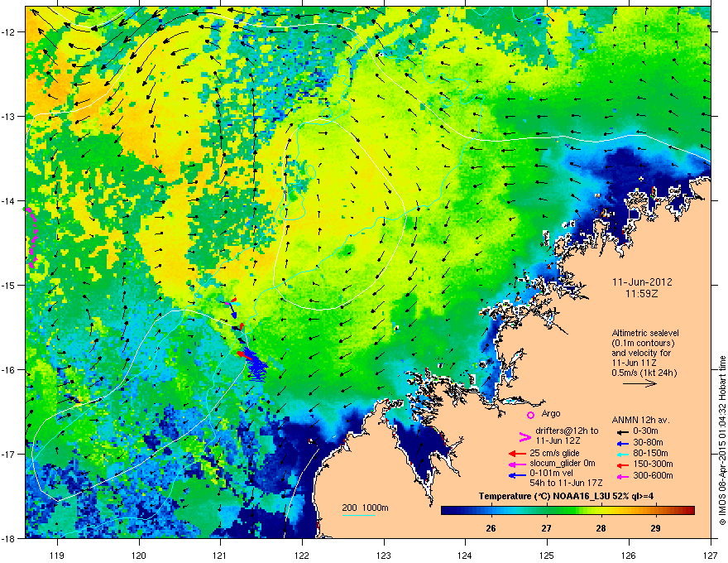Click the '25 cm/s glide' label
This screenshot has height=563, width=728.
pos(554,453)
